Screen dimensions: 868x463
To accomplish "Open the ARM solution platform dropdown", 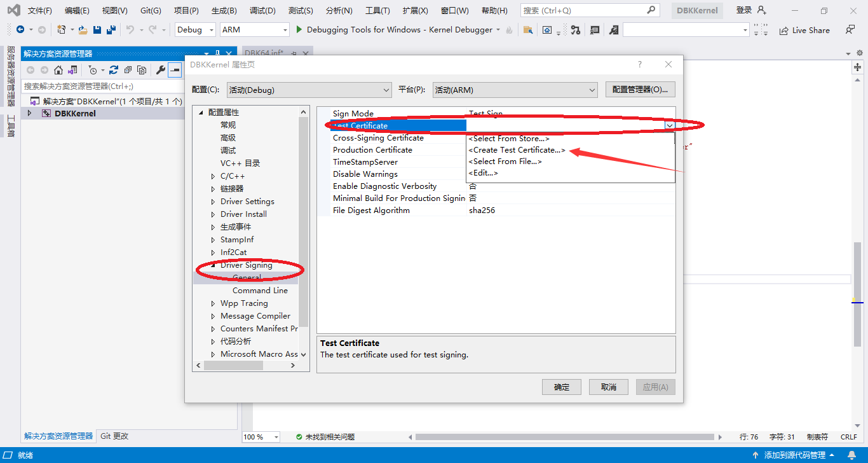I will coord(255,30).
